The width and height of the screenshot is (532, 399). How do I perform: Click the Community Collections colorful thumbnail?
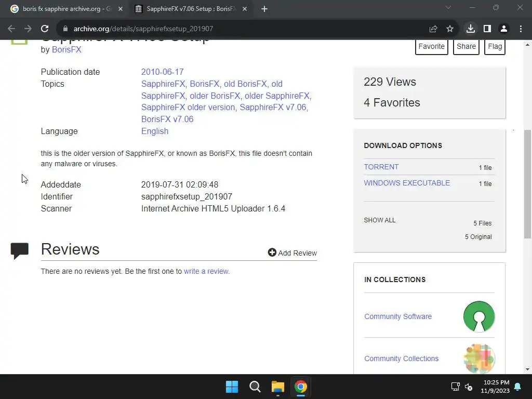pos(478,358)
